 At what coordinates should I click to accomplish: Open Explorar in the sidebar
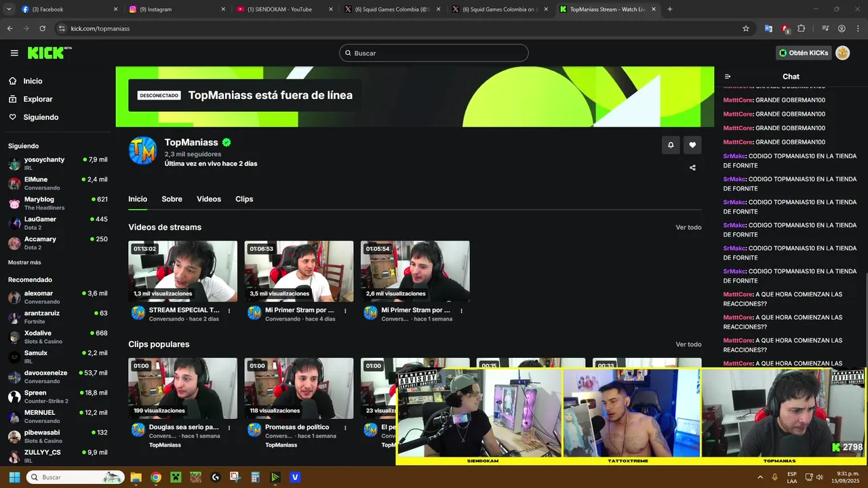pos(38,99)
